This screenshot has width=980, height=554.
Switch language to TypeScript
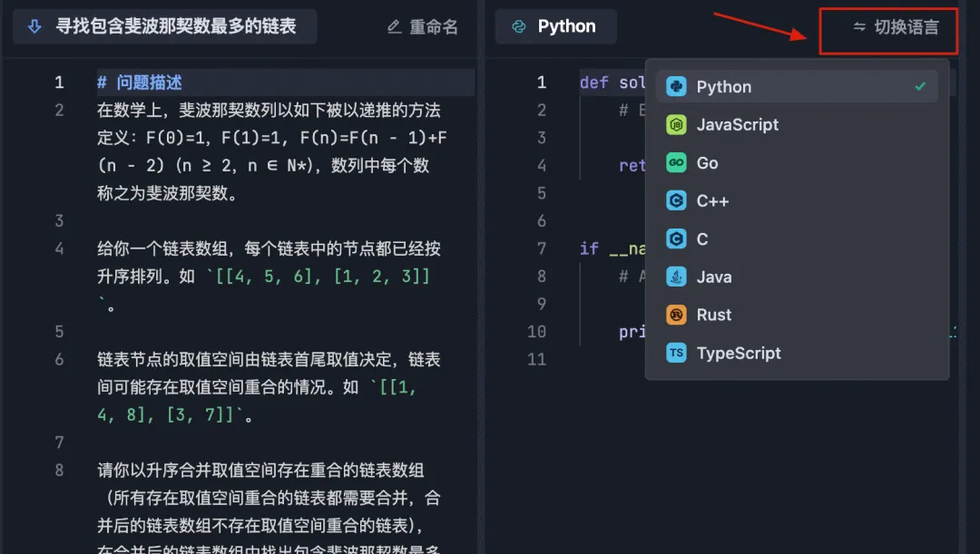click(x=797, y=353)
